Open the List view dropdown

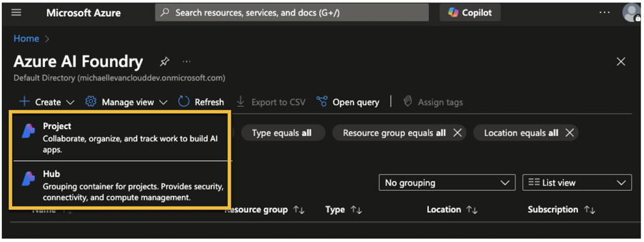(x=577, y=182)
